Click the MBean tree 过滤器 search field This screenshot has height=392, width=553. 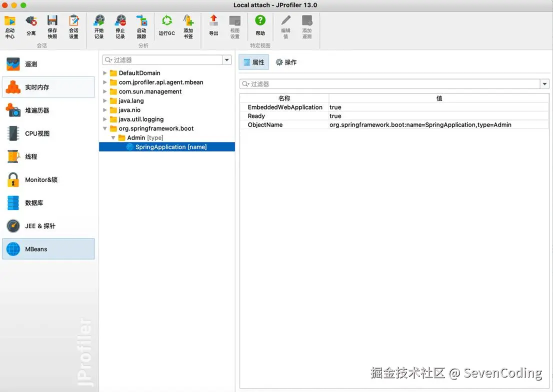[x=162, y=60]
